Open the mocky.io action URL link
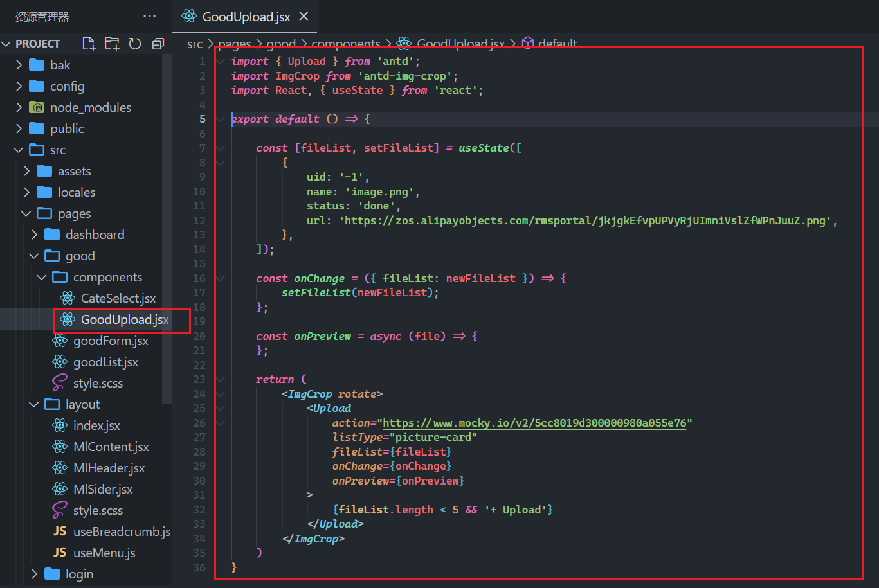This screenshot has width=879, height=588. pyautogui.click(x=534, y=423)
